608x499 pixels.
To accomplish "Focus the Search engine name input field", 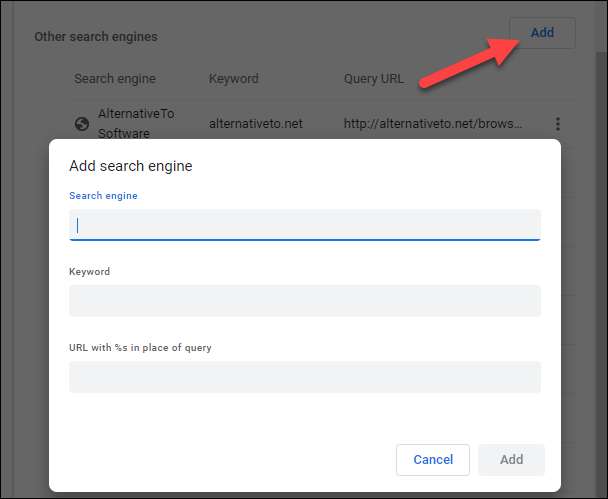I will (305, 225).
